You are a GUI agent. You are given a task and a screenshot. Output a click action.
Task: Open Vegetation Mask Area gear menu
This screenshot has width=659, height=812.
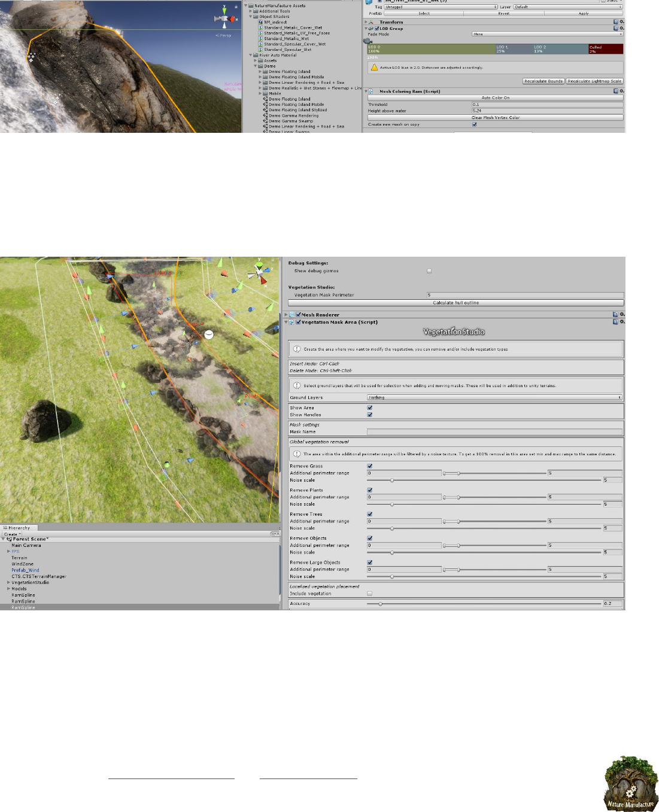pos(622,322)
